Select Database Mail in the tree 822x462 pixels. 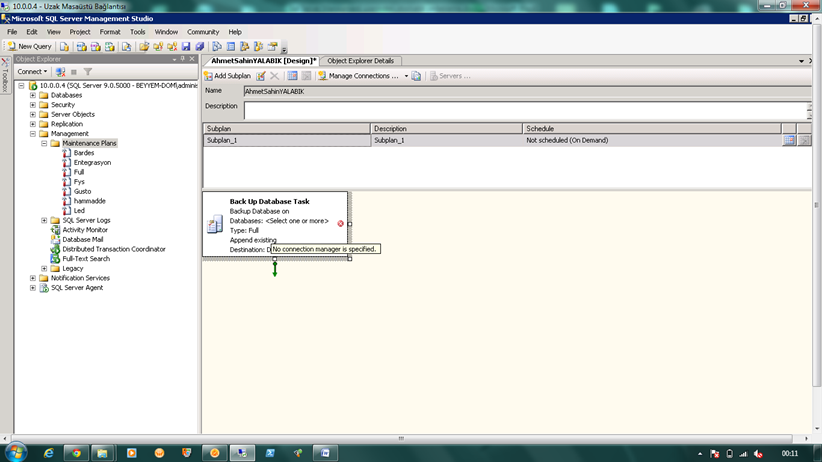pyautogui.click(x=83, y=240)
